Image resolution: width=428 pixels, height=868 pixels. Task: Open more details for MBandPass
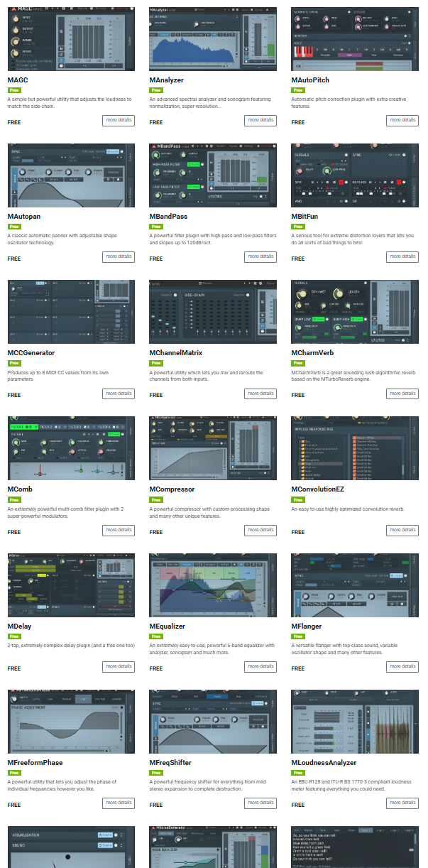click(260, 256)
